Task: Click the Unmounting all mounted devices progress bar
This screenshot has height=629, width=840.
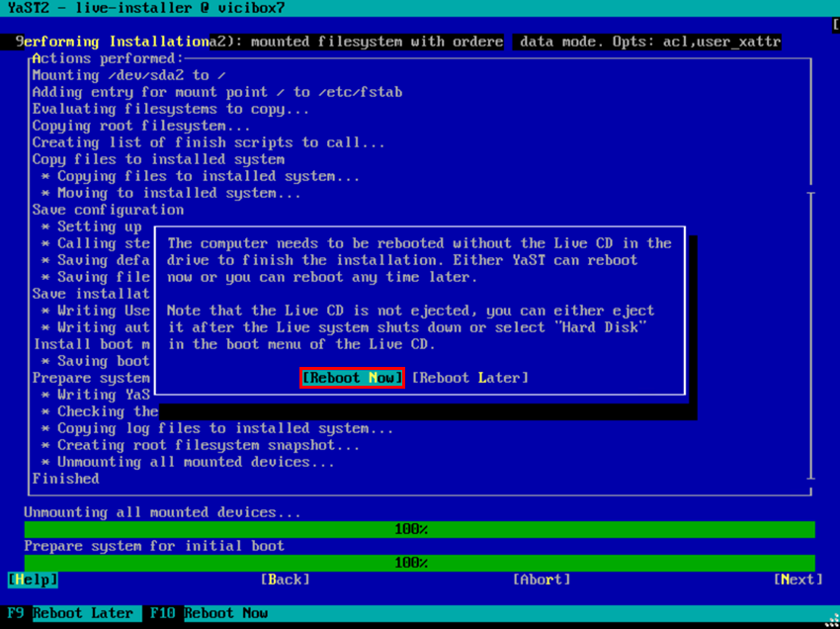Action: (419, 530)
